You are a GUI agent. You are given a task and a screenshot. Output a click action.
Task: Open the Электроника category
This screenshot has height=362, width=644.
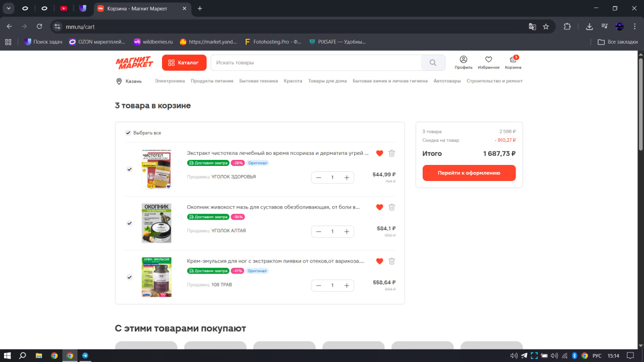point(170,81)
